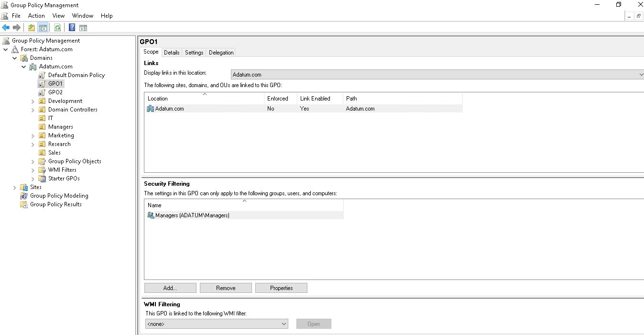Click the Managers group icon in Security Filtering
644x335 pixels.
pyautogui.click(x=151, y=215)
